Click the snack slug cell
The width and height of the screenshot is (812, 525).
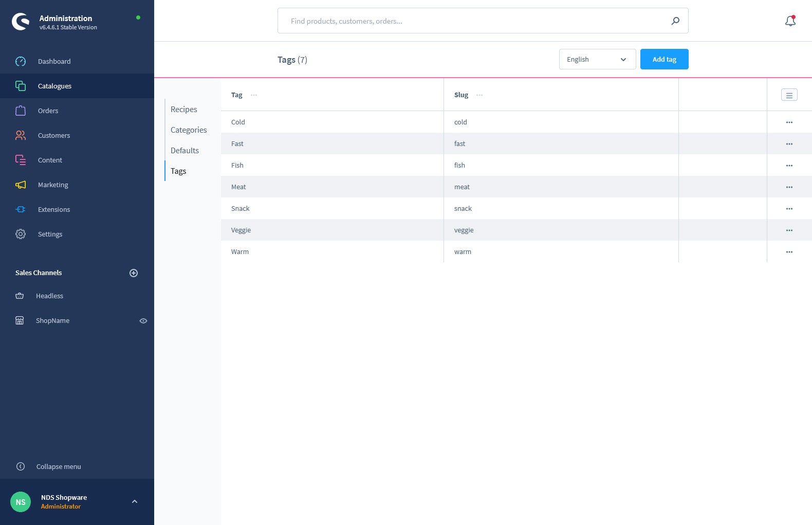(x=561, y=208)
